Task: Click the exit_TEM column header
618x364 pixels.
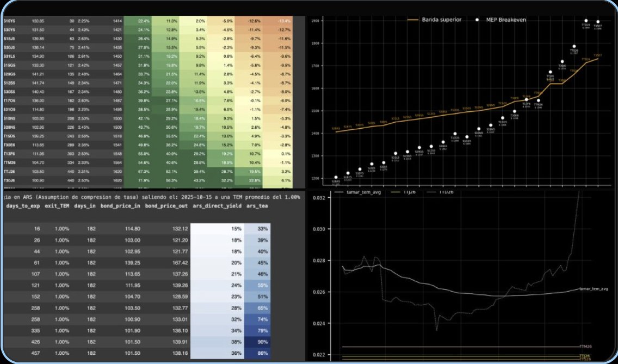Action: pos(57,206)
